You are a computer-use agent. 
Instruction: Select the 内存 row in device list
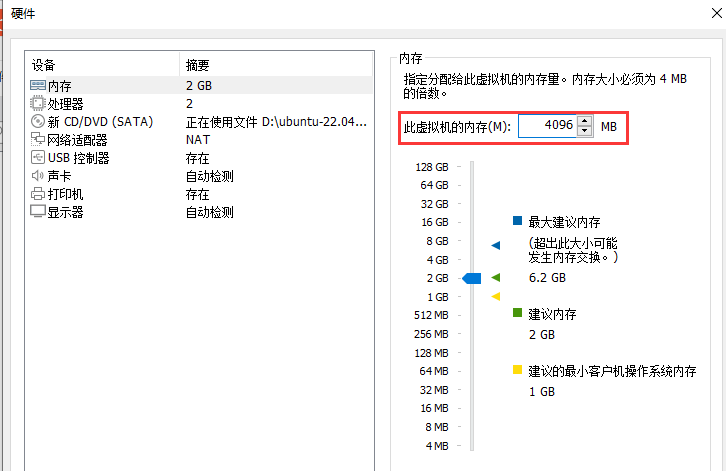tap(199, 86)
